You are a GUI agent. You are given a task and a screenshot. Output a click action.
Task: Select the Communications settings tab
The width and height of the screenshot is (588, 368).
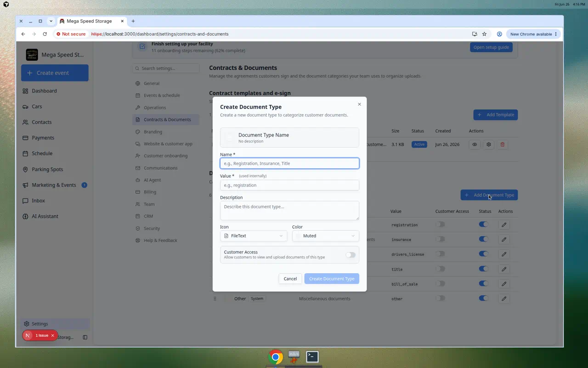pyautogui.click(x=166, y=168)
